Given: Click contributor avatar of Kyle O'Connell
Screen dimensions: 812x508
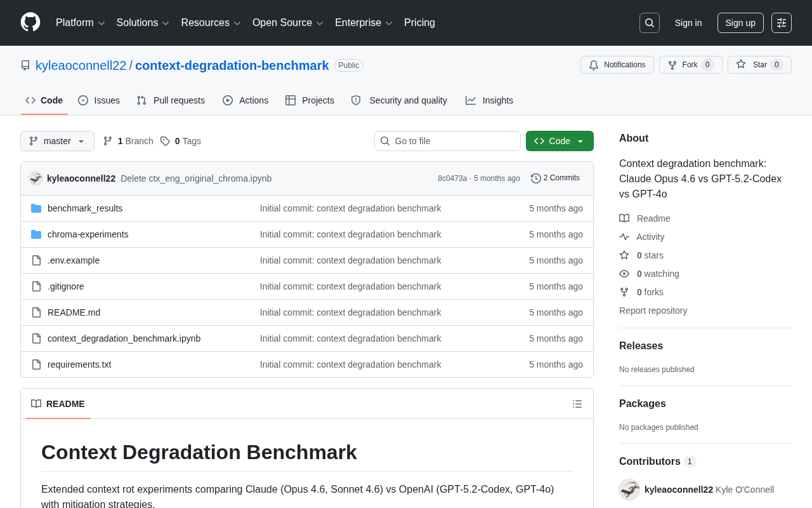Looking at the screenshot, I should pos(629,490).
